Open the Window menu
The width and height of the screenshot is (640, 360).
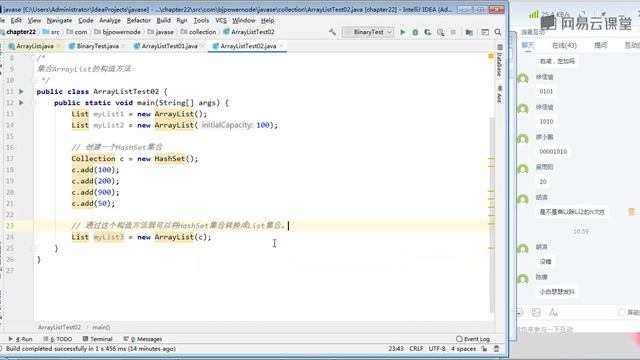coord(244,20)
